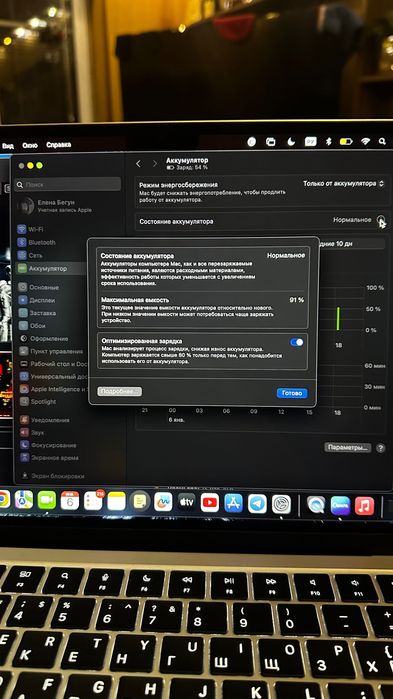The height and width of the screenshot is (699, 393).
Task: Select the последние 10 дн tab
Action: [x=352, y=243]
